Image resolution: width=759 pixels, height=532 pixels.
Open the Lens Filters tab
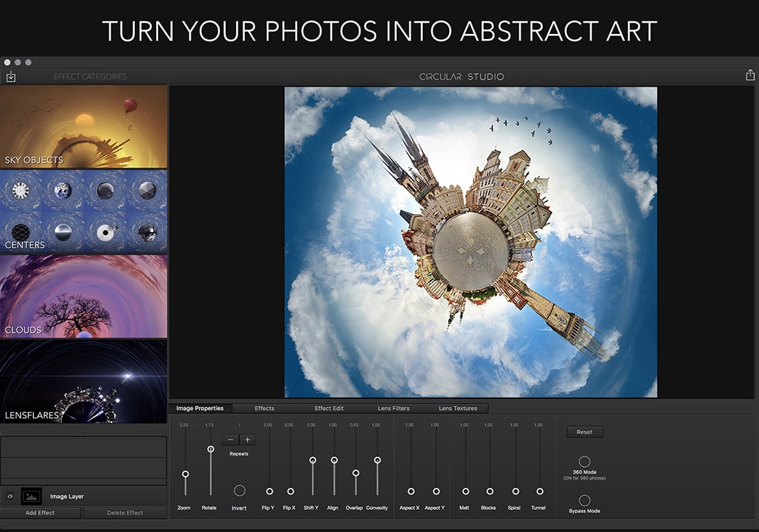tap(393, 409)
